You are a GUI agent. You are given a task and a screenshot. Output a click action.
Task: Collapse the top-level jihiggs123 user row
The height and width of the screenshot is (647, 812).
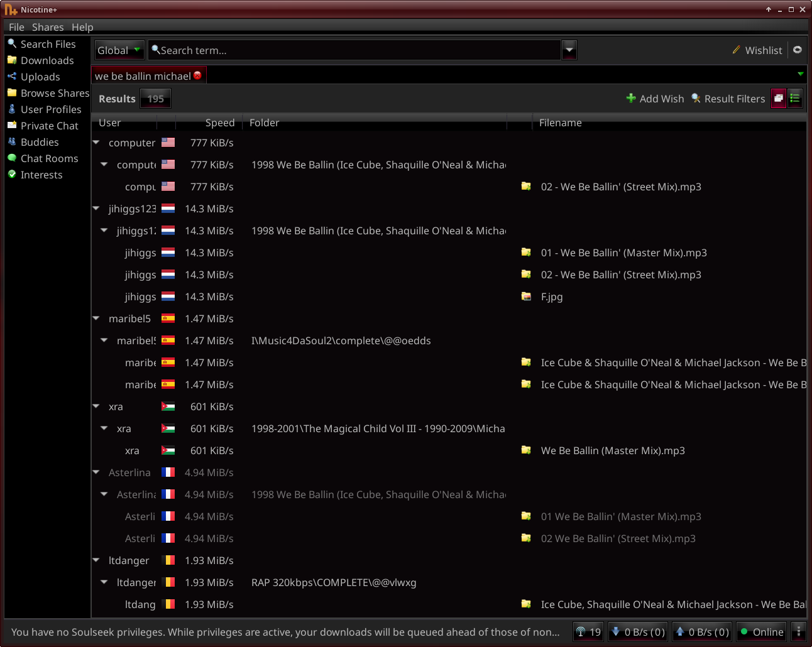tap(96, 209)
